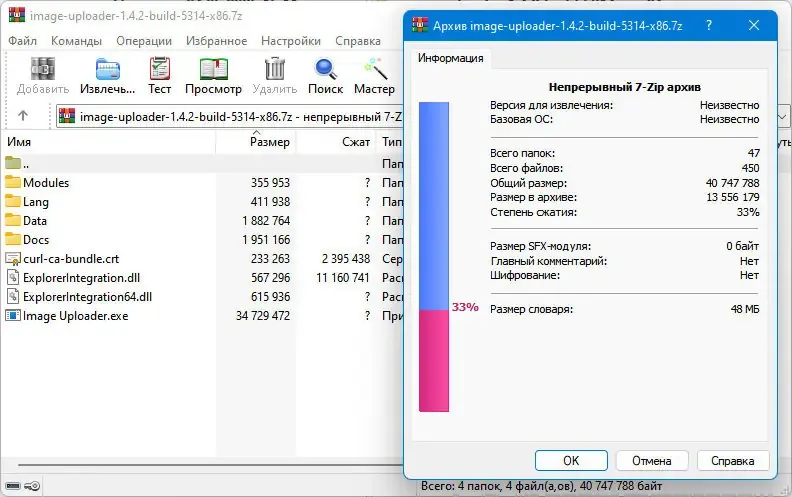Sort list by Размер column header

pos(256,142)
